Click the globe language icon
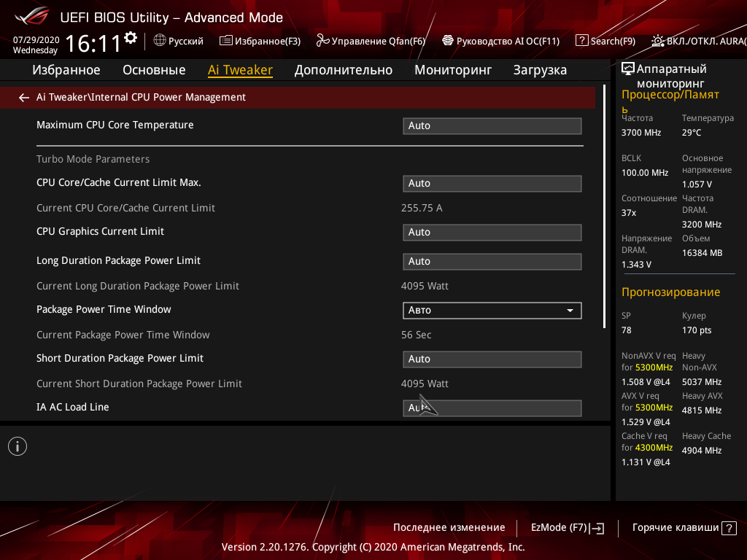 click(160, 41)
